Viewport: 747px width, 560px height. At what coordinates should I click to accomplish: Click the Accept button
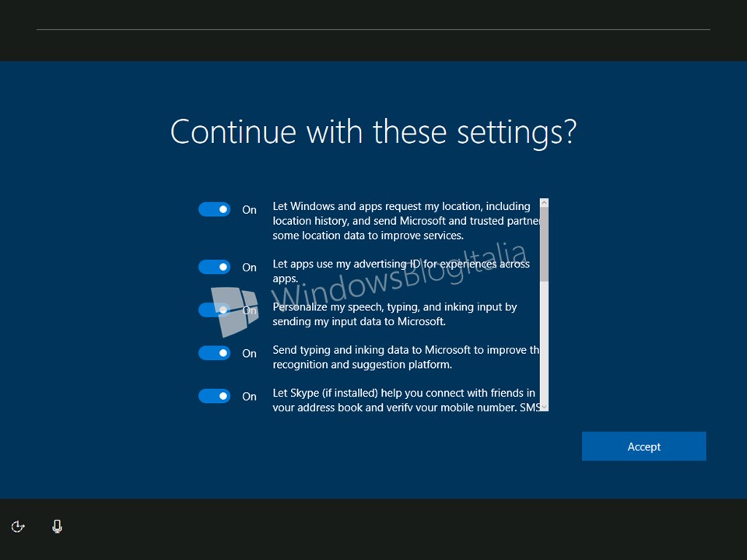(644, 446)
